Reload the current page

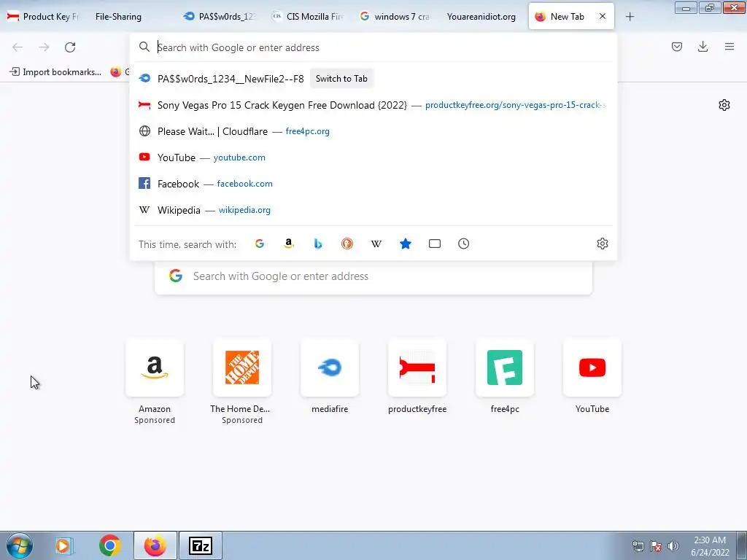click(x=70, y=47)
